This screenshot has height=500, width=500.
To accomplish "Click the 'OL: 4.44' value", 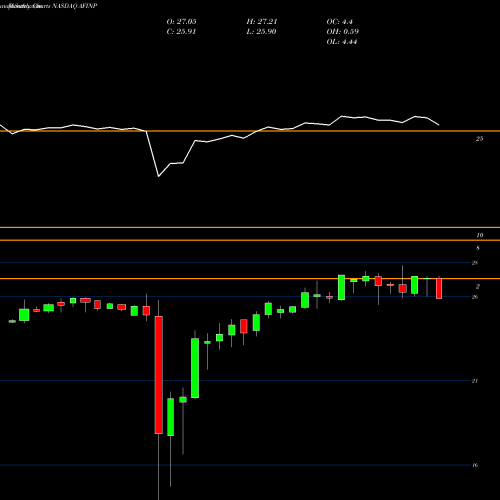I will click(x=342, y=42).
